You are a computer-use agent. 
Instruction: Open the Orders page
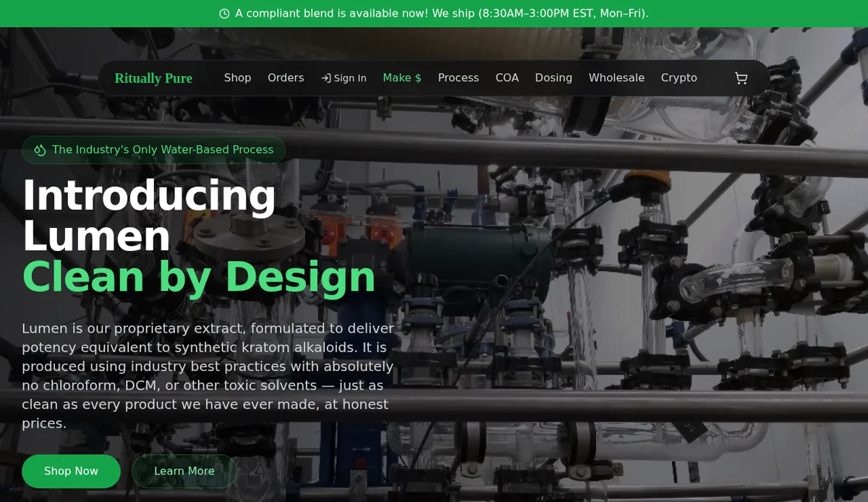pos(286,77)
